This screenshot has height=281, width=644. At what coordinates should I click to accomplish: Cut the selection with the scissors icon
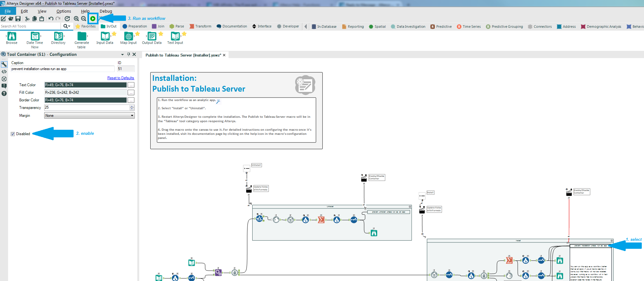(x=27, y=19)
